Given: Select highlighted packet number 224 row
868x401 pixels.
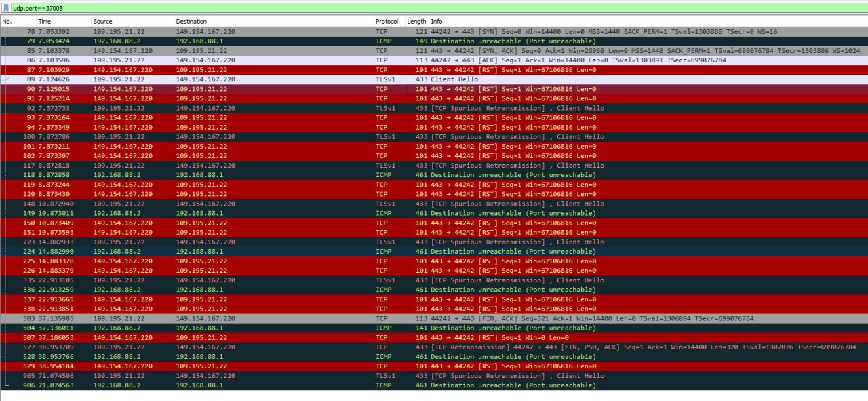Looking at the screenshot, I should [x=434, y=251].
